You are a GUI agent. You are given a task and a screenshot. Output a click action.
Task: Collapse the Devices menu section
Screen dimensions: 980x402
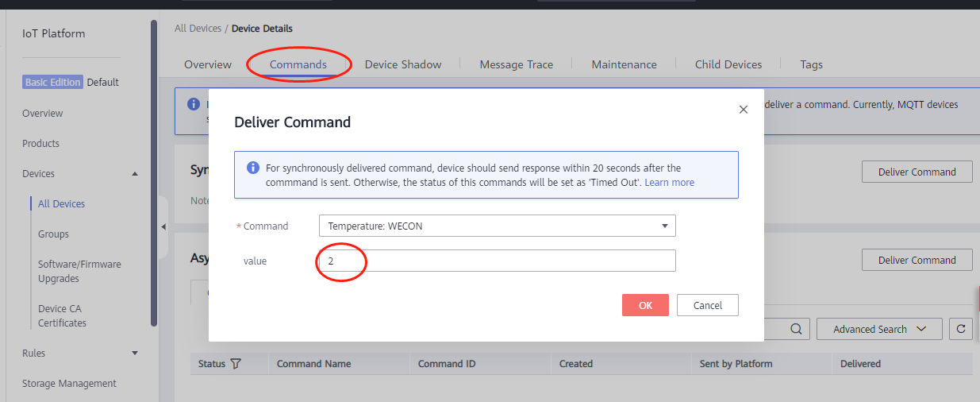(x=134, y=174)
